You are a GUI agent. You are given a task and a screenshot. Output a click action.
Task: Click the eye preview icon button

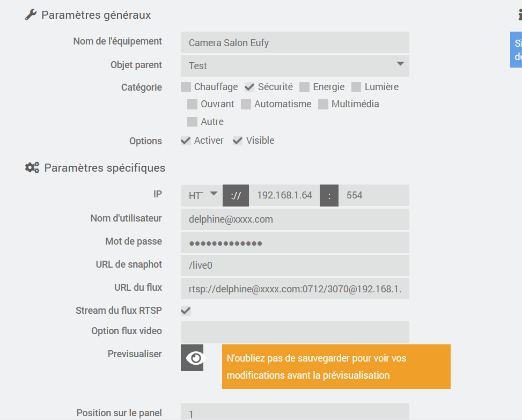point(192,358)
